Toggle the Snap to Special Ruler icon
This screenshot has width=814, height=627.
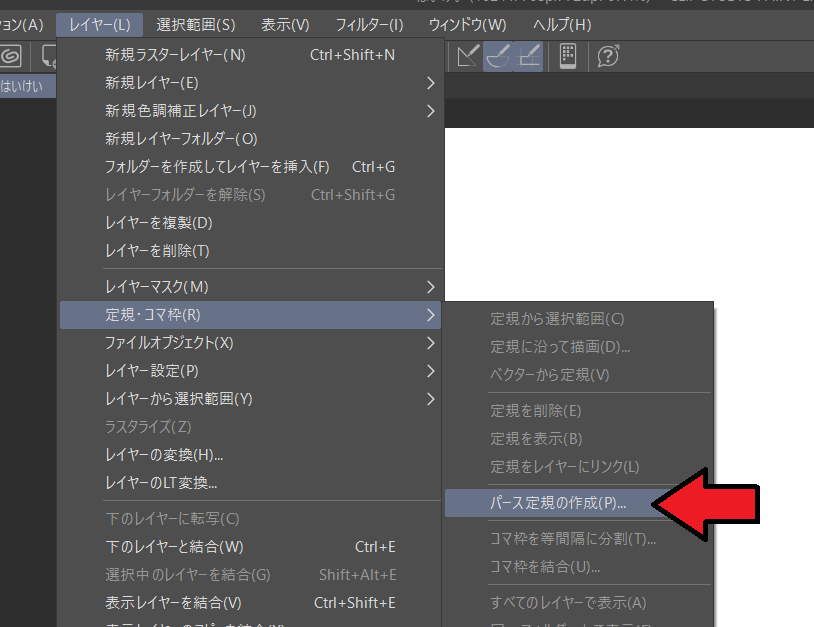pos(498,57)
